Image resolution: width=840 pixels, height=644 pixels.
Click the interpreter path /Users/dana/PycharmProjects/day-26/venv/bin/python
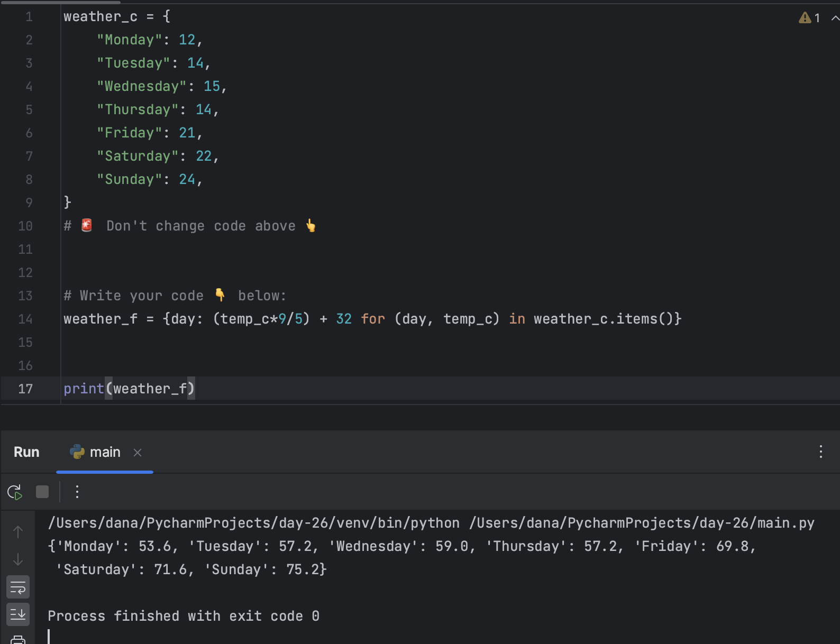point(254,523)
